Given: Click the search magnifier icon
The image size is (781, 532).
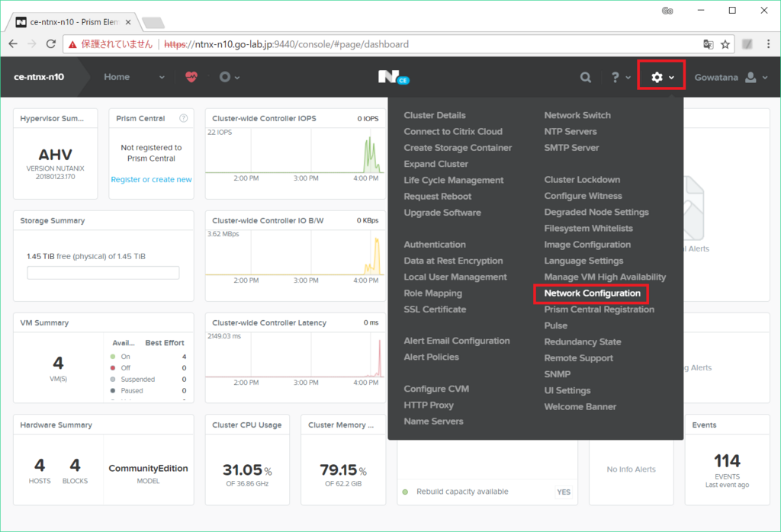Looking at the screenshot, I should (x=586, y=77).
